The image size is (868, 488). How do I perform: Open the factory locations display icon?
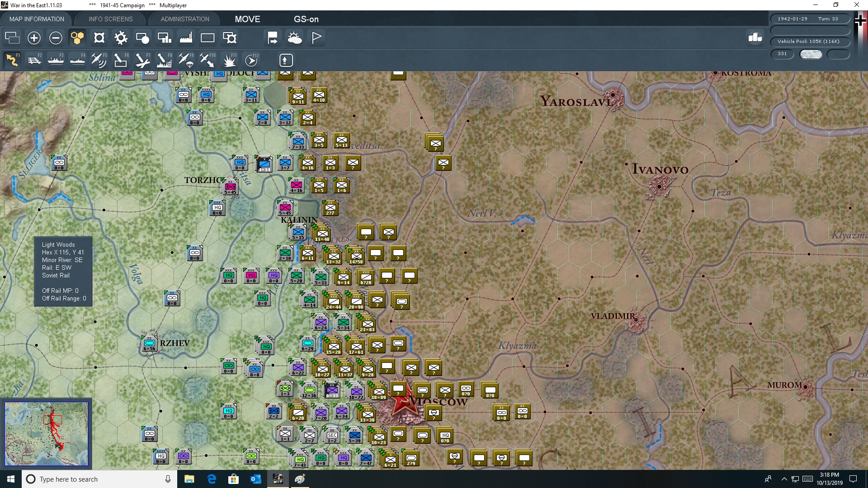click(185, 38)
